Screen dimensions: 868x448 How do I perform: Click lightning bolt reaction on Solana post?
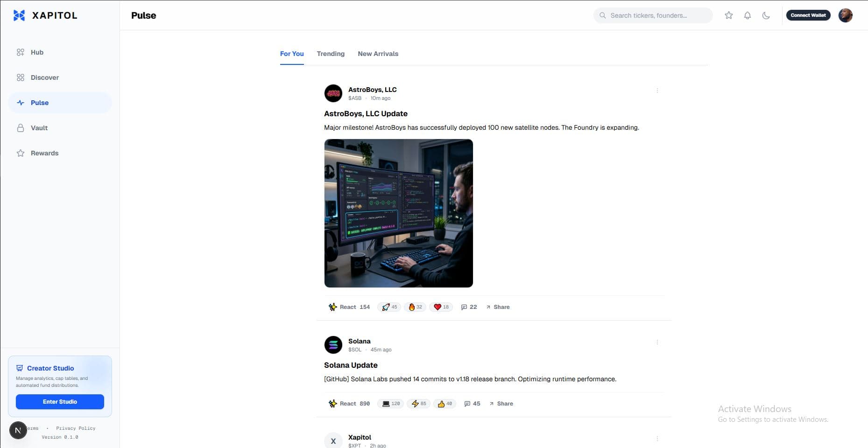tap(419, 404)
